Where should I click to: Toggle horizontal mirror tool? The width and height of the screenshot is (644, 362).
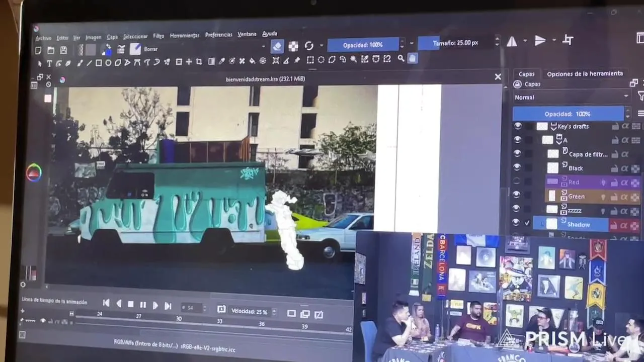point(512,42)
